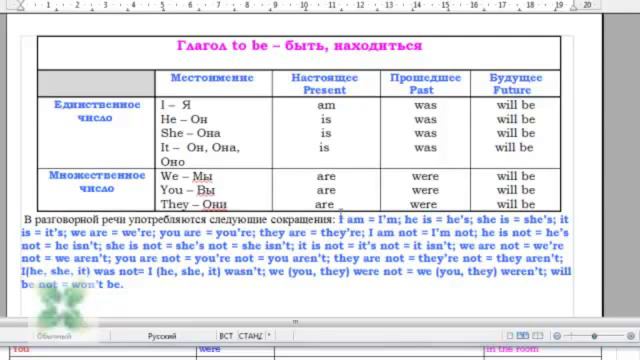Click the zoom slider handle
The width and height of the screenshot is (640, 360).
[594, 336]
